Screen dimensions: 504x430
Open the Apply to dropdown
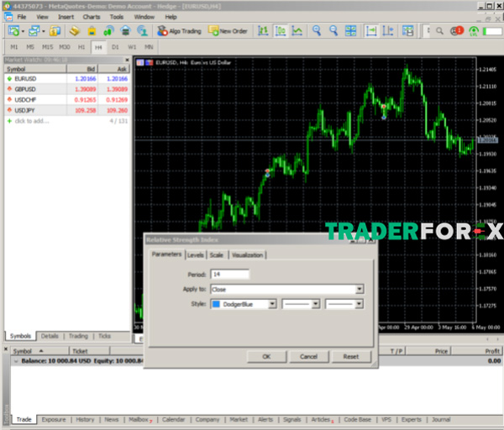360,289
